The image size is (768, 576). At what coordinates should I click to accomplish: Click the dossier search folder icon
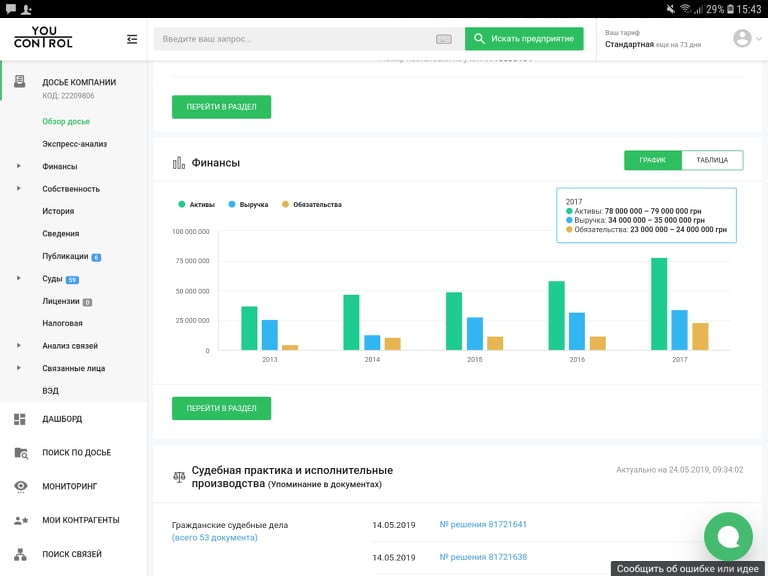[21, 453]
